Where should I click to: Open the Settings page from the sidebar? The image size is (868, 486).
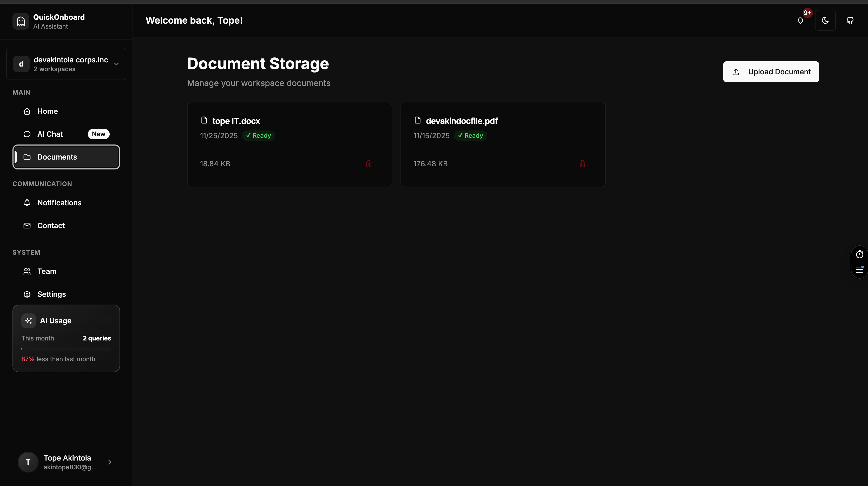[x=51, y=294]
